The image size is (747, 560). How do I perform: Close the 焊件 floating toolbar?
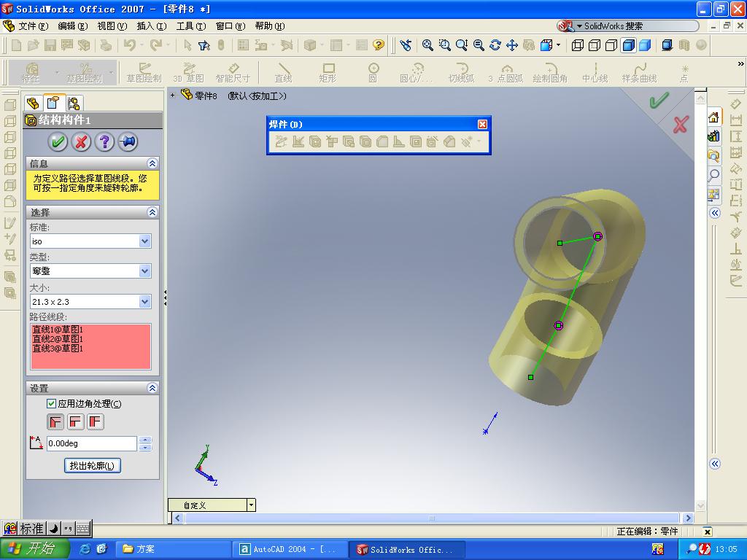click(x=482, y=124)
